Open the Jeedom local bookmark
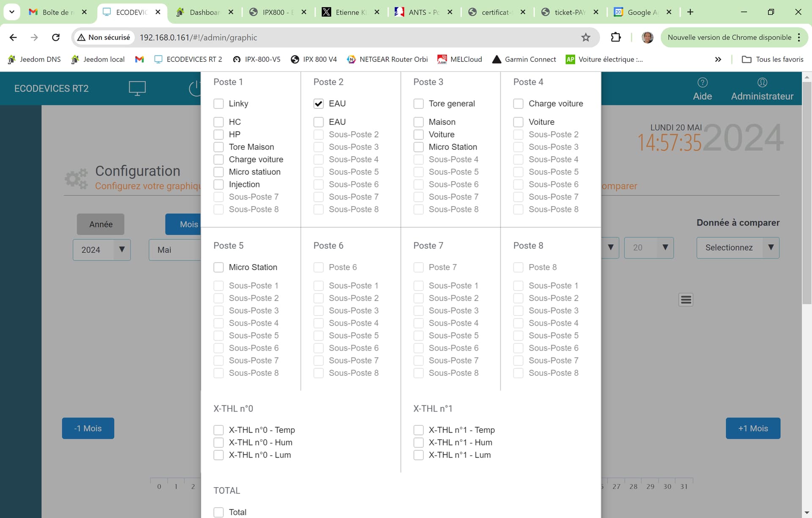 (98, 59)
